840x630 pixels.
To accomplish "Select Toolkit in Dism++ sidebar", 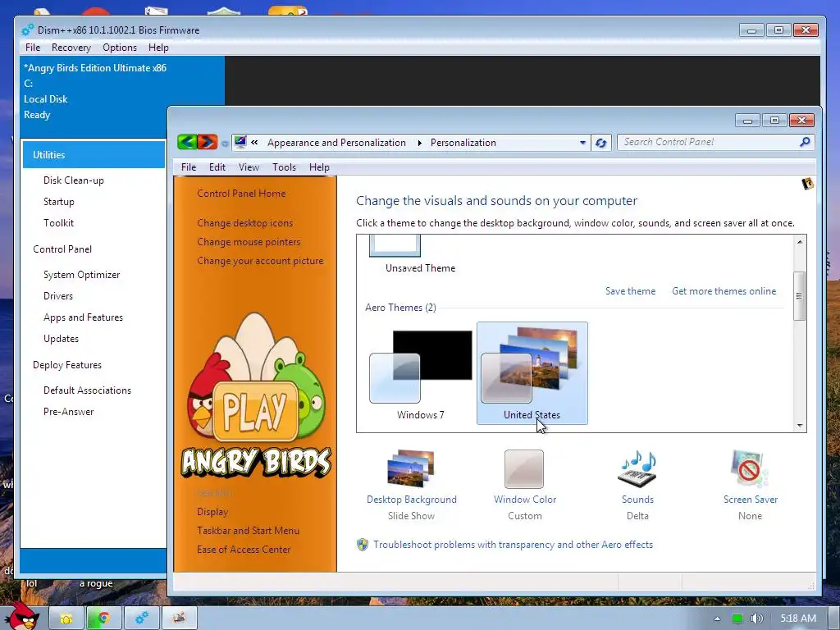I will (58, 223).
